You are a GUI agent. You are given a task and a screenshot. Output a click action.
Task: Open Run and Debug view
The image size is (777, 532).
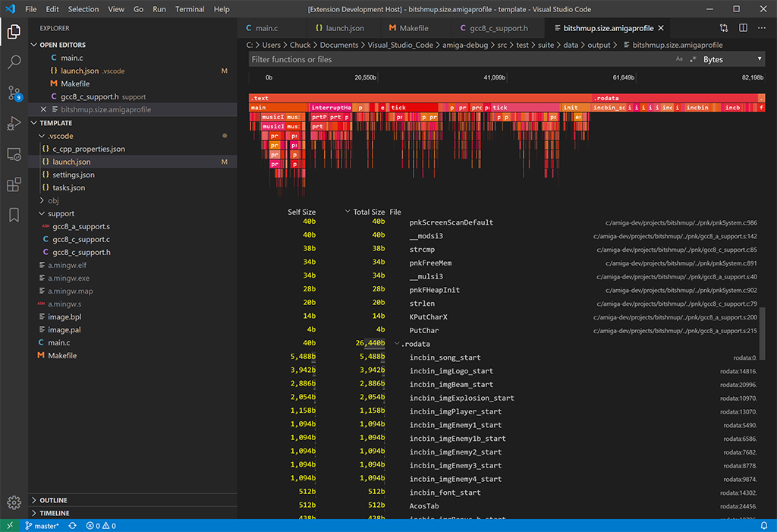[14, 124]
